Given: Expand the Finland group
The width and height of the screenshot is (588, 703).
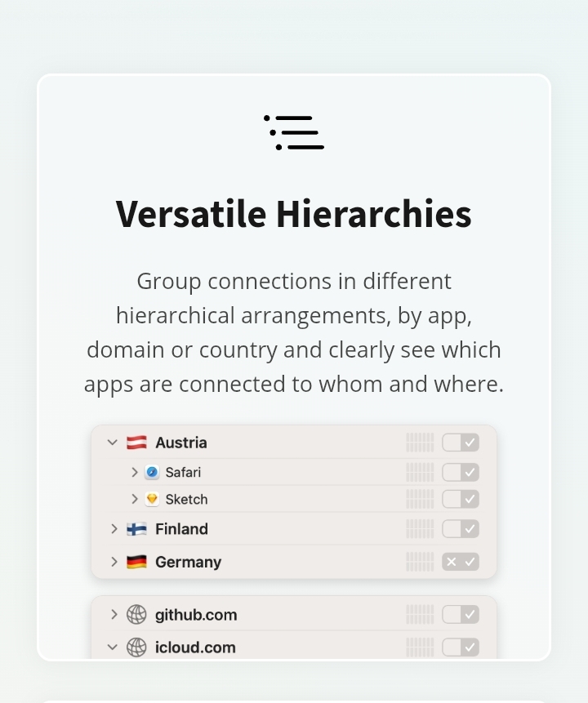Looking at the screenshot, I should coord(114,529).
